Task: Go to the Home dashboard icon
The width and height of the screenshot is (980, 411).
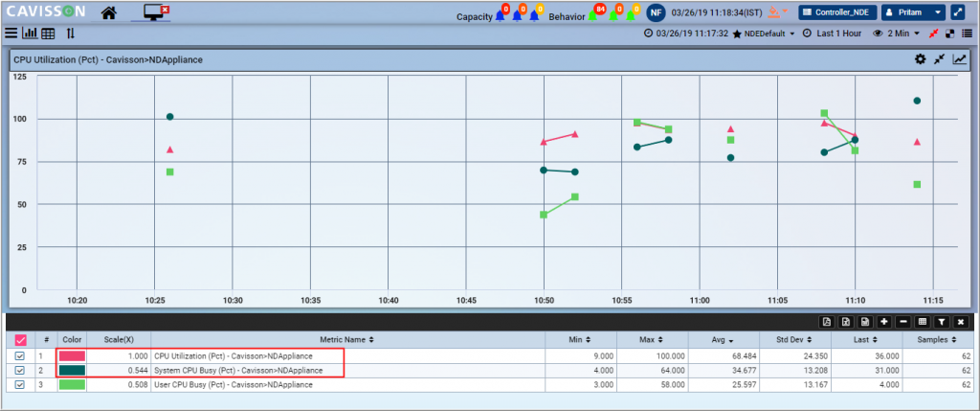Action: click(109, 11)
